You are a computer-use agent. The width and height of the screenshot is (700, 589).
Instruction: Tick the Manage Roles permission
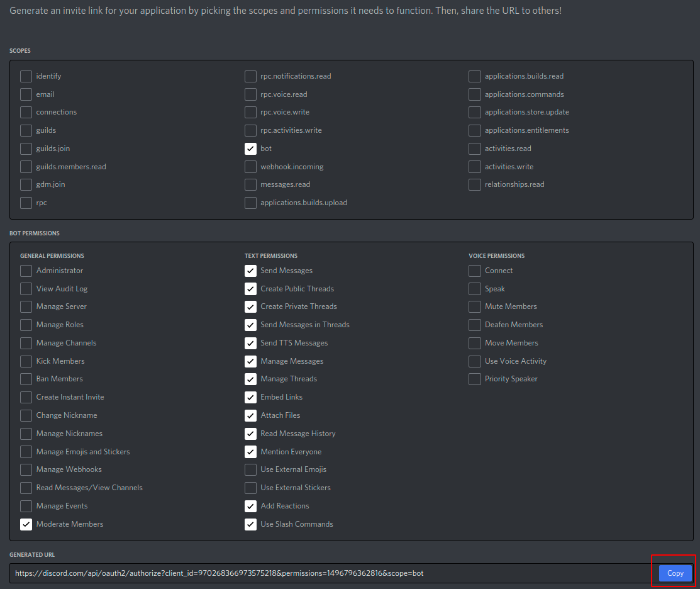tap(26, 325)
